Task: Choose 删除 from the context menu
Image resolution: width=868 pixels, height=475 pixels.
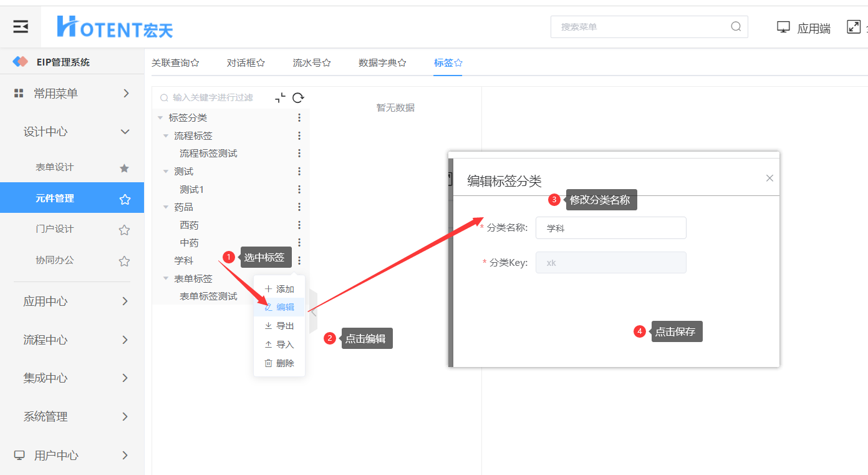Action: (x=279, y=363)
